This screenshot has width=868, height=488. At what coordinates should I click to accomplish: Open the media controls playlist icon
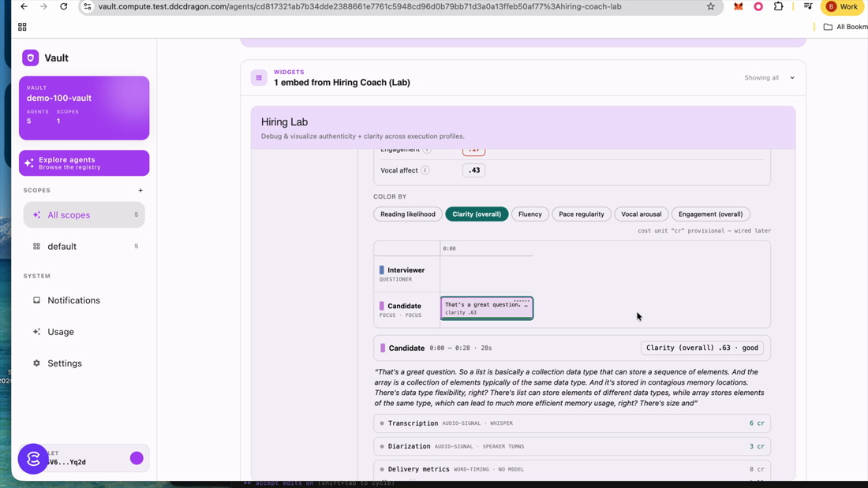808,6
